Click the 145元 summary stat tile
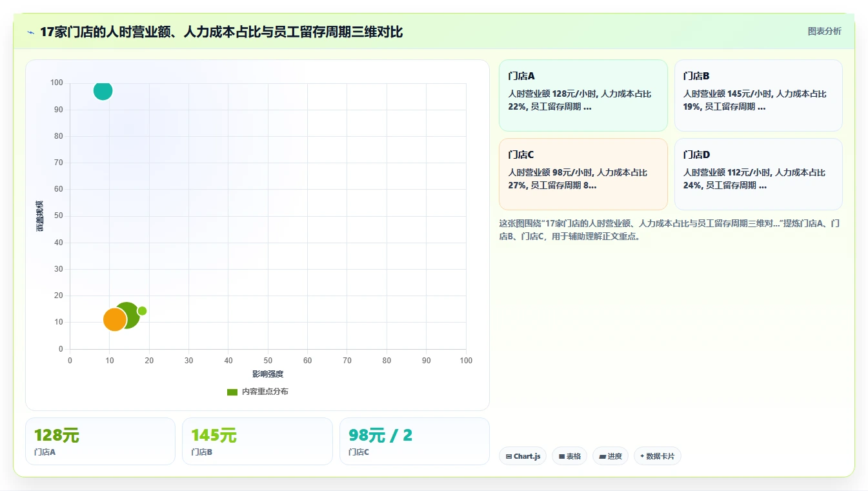 tap(257, 441)
